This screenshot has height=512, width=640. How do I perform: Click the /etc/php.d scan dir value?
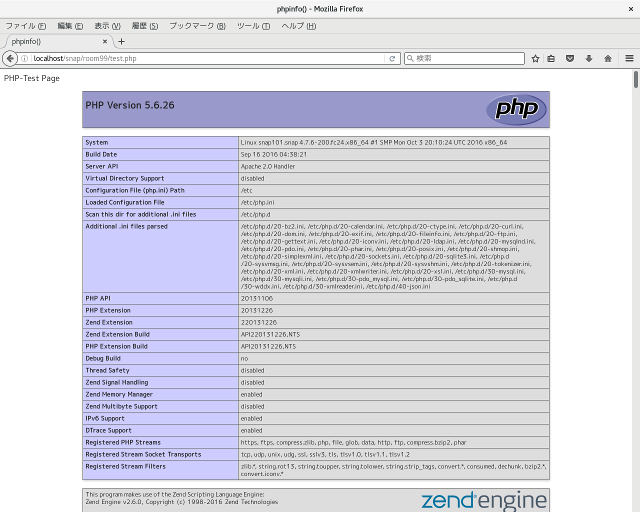click(256, 214)
